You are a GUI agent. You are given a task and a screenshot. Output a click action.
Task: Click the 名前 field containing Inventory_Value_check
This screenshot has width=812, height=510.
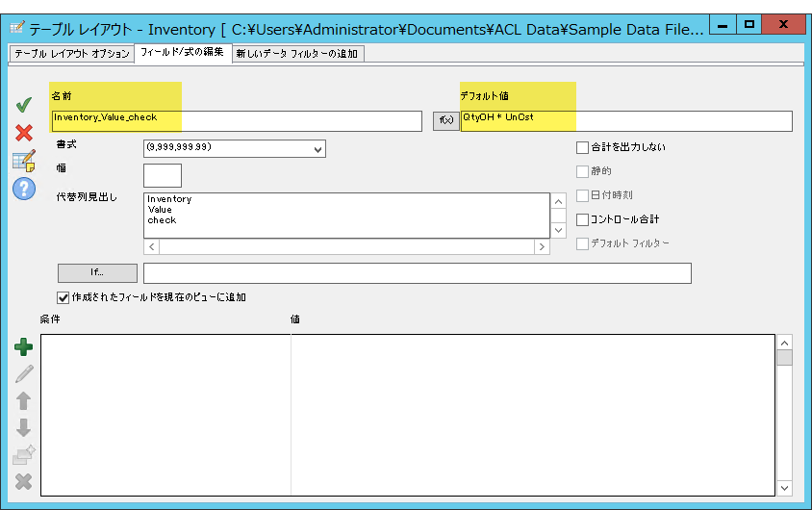[236, 120]
